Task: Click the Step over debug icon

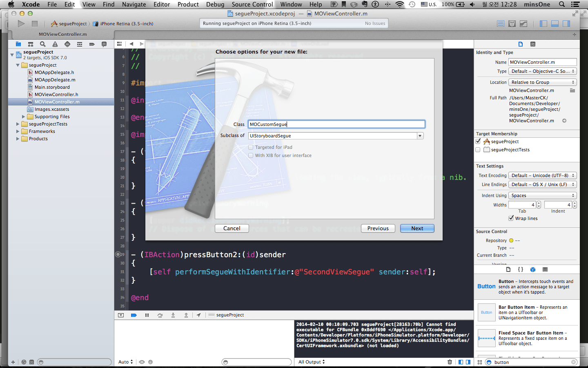Action: (160, 315)
